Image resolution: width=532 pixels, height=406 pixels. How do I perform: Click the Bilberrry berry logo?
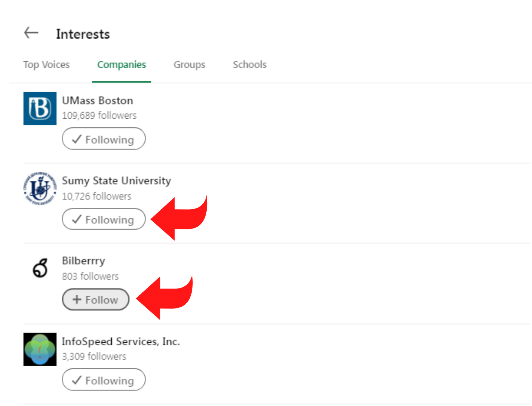click(40, 268)
